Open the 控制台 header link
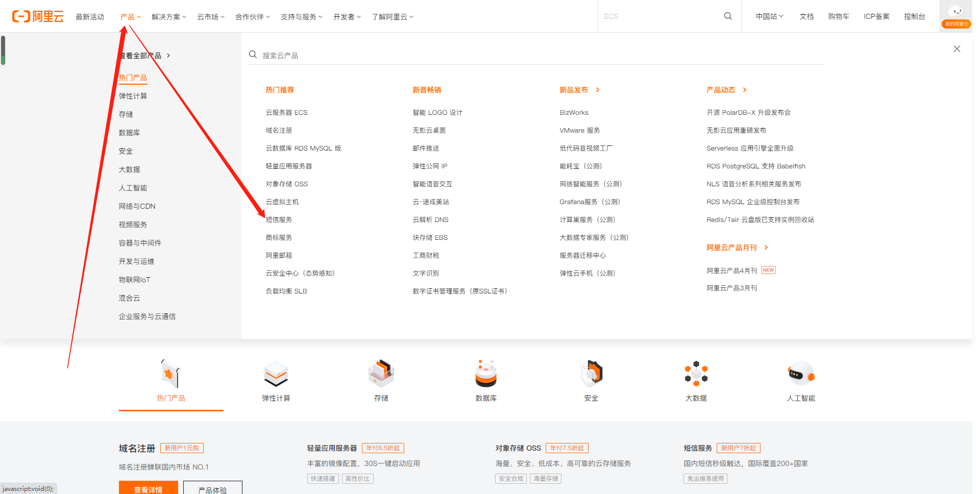Image resolution: width=980 pixels, height=494 pixels. pyautogui.click(x=914, y=16)
